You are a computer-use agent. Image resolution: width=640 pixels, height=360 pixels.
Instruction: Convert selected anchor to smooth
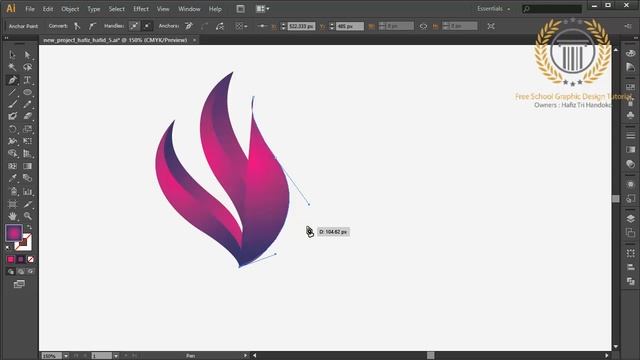click(92, 26)
